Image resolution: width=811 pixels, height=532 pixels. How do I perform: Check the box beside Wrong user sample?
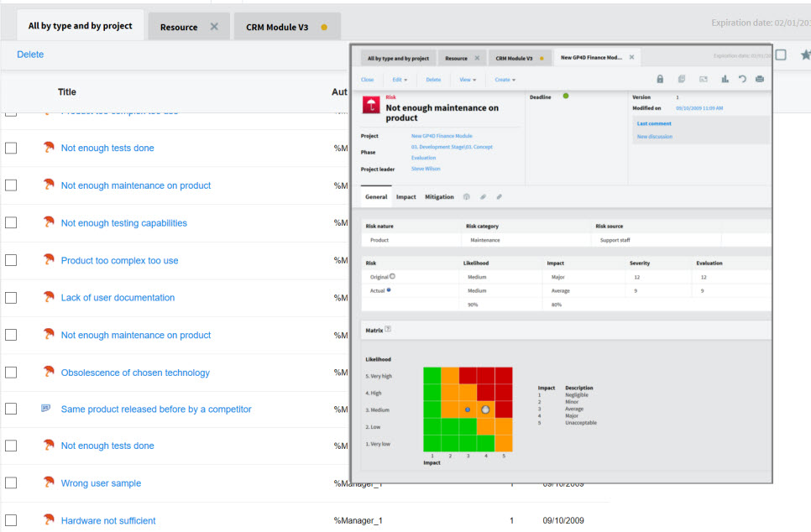11,482
